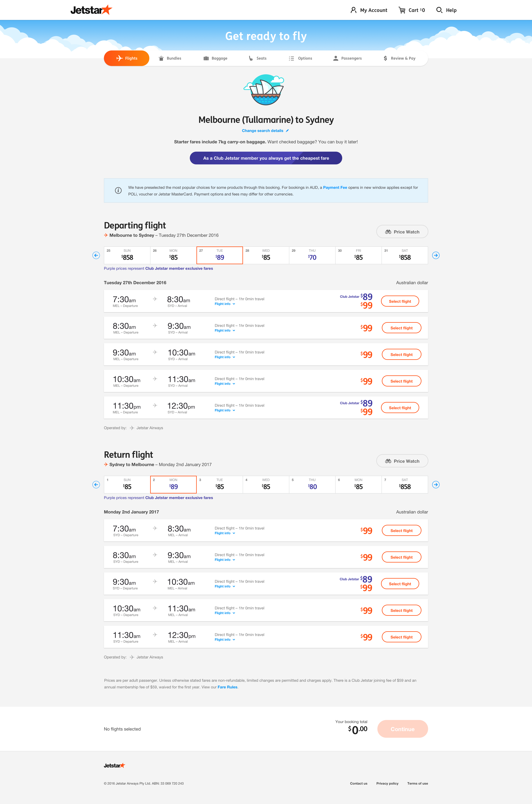Click the pencil edit icon beside Change search details
This screenshot has width=532, height=804.
pos(287,131)
